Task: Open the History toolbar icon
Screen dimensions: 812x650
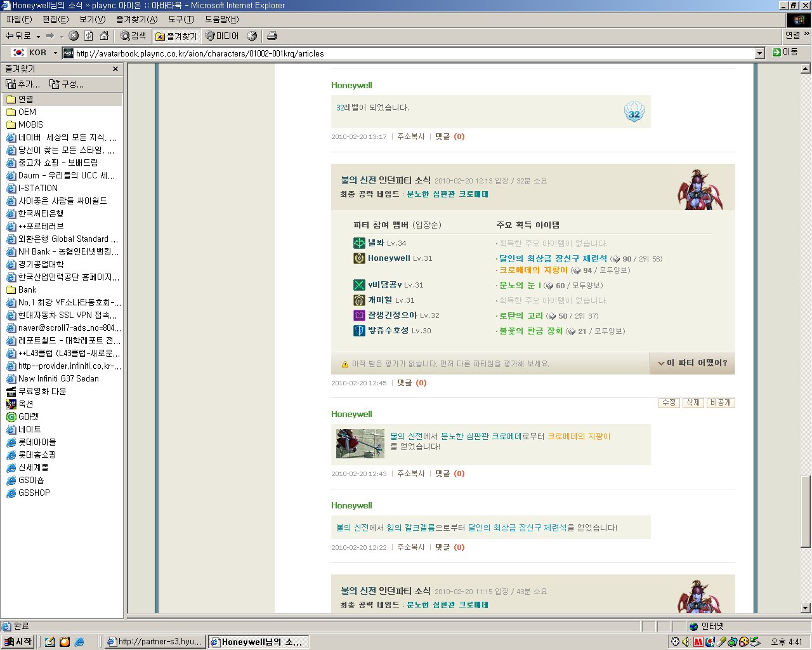Action: coord(252,36)
